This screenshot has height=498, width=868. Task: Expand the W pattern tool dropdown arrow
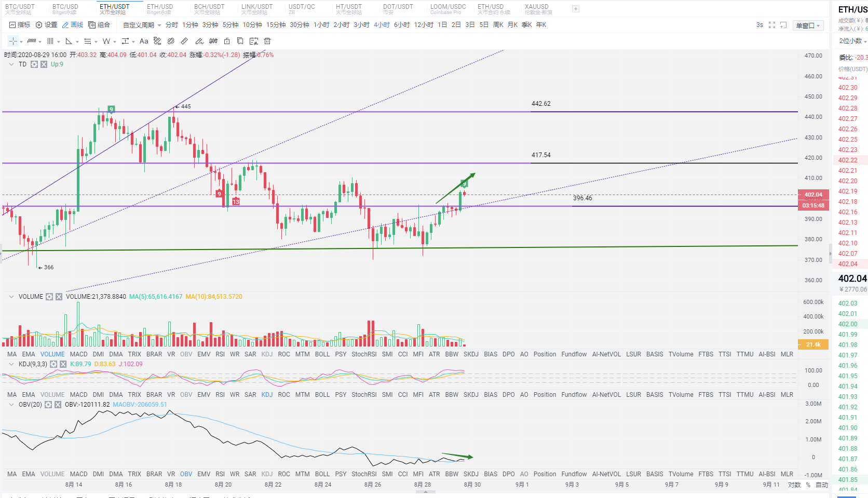tap(114, 41)
